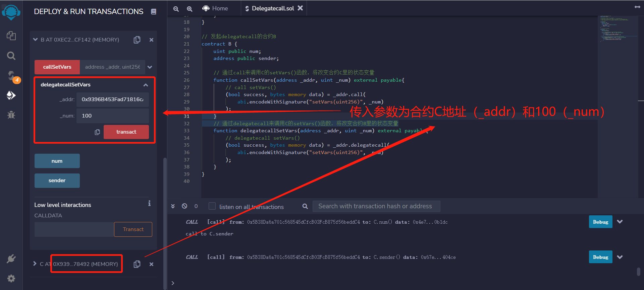Image resolution: width=644 pixels, height=290 pixels.
Task: Click the low level Transact button
Action: point(133,229)
